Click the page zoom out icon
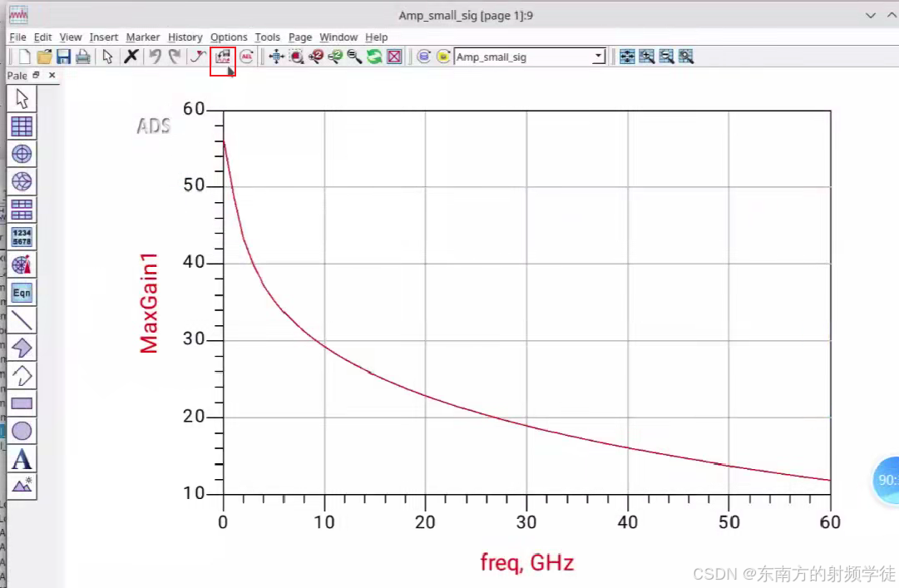Viewport: 899px width, 588px height. pyautogui.click(x=666, y=57)
